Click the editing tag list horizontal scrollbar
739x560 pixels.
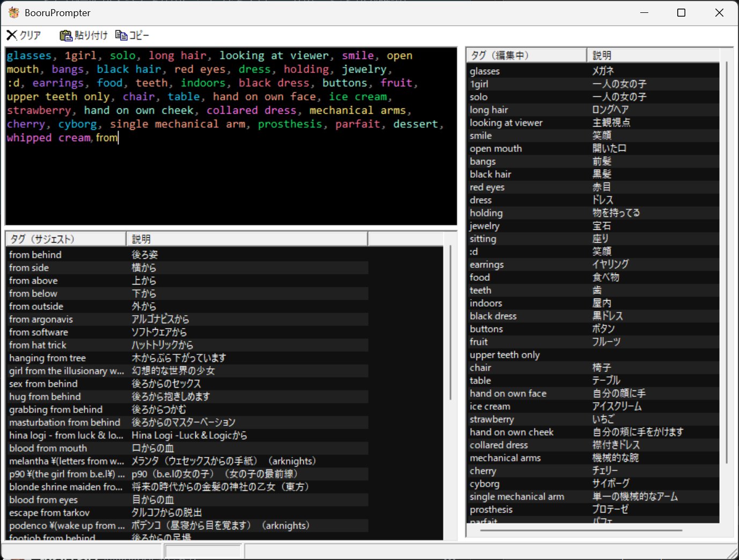click(x=581, y=530)
